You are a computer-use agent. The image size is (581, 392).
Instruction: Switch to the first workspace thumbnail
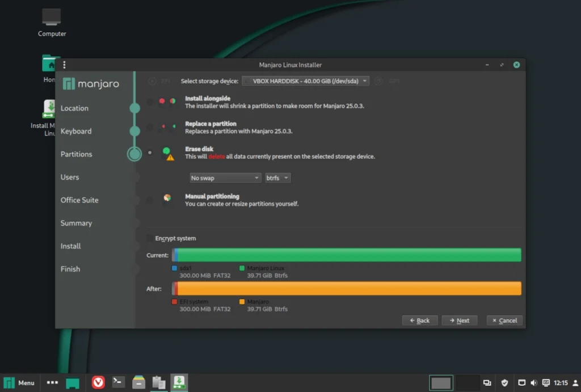(441, 383)
